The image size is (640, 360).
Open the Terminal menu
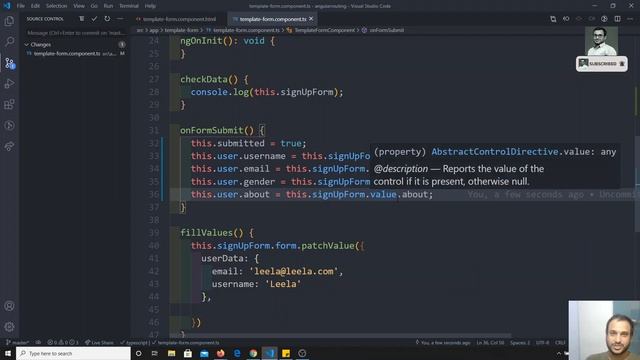pyautogui.click(x=129, y=6)
